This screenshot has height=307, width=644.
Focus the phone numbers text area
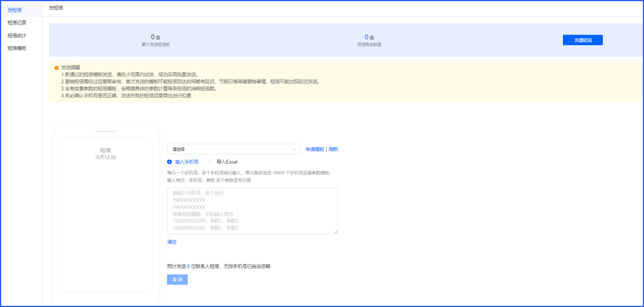coord(252,211)
